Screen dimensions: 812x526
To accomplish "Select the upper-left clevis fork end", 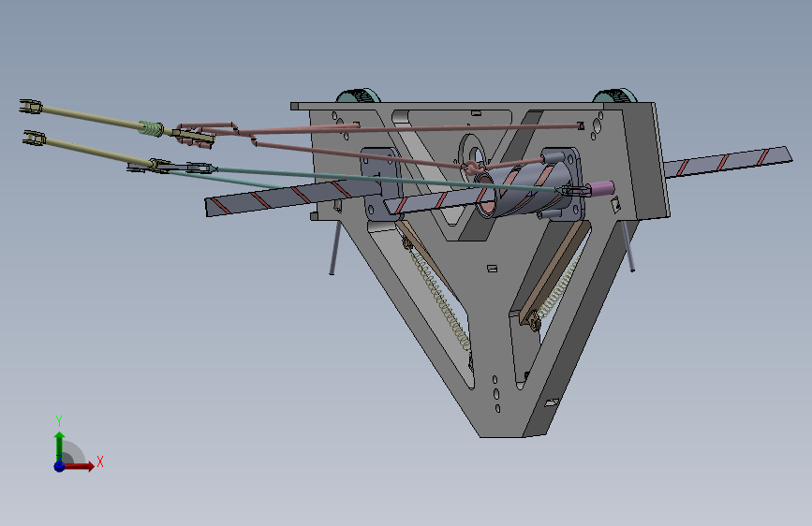I will [31, 106].
